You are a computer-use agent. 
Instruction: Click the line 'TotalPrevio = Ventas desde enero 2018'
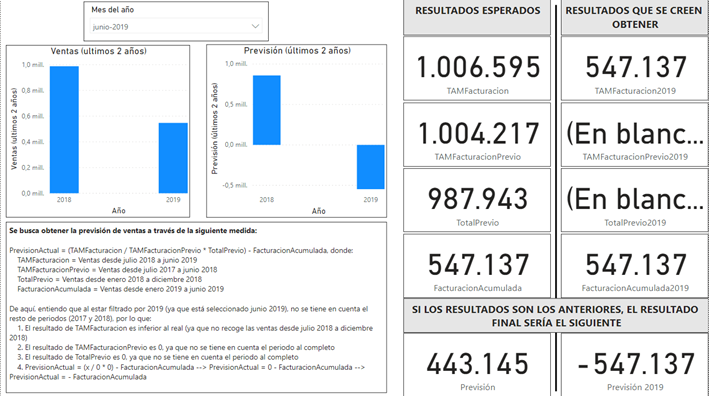pyautogui.click(x=109, y=279)
